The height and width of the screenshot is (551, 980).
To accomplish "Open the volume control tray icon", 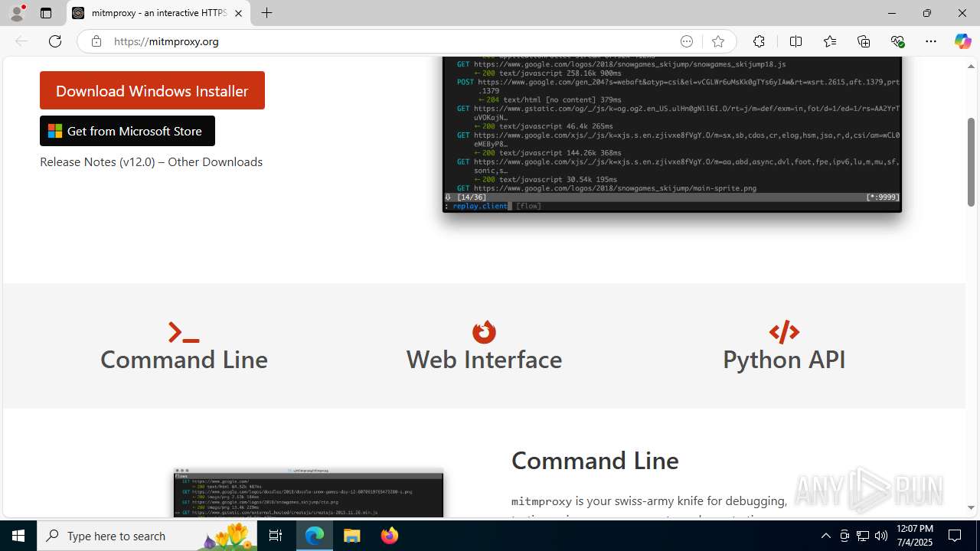I will (x=881, y=536).
